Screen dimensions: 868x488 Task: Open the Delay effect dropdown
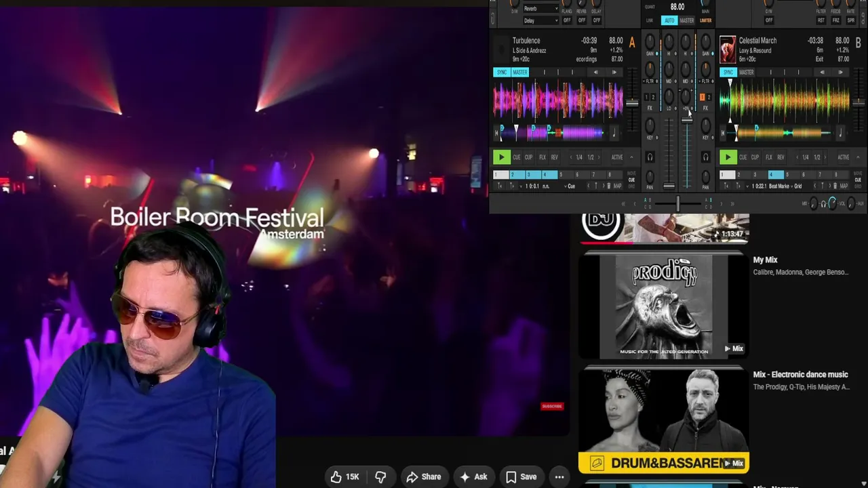(540, 20)
